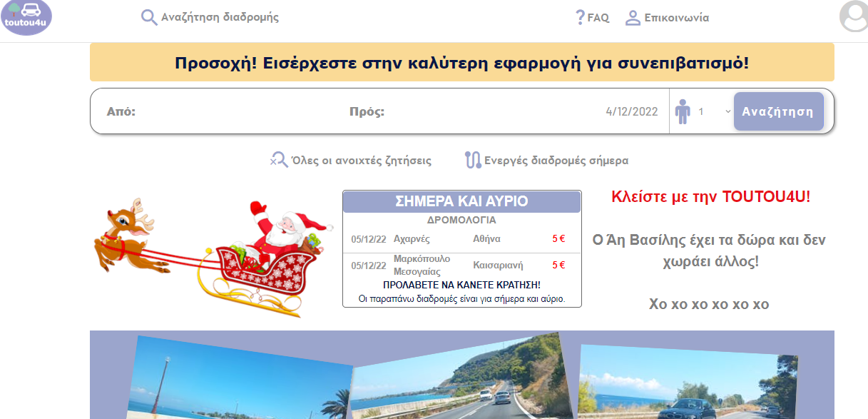Click the 05/12/22 date in Μαρκόπουλο row
This screenshot has width=868, height=419.
coord(369,266)
